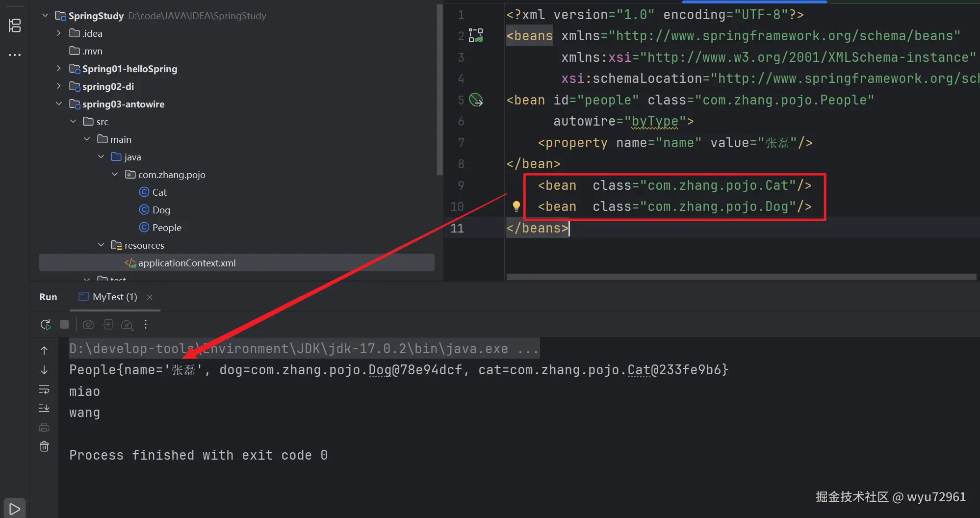The image size is (980, 518).
Task: Collapse the resources folder
Action: [101, 245]
